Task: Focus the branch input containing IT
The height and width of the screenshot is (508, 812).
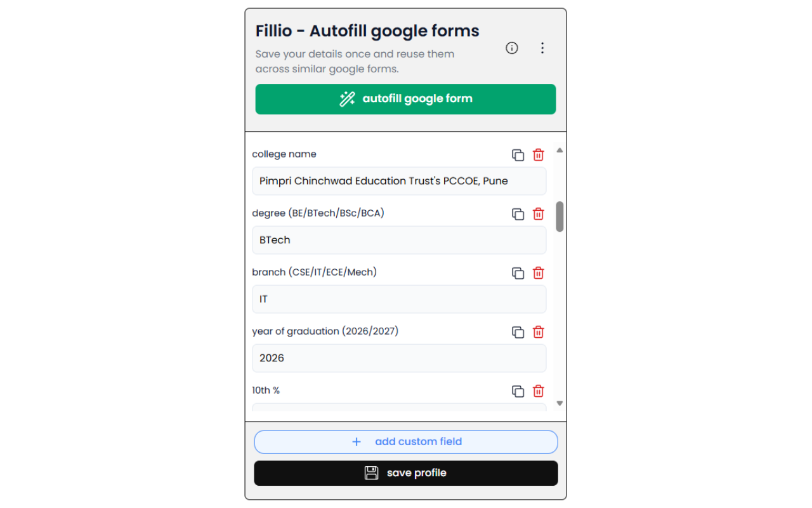Action: click(x=399, y=299)
